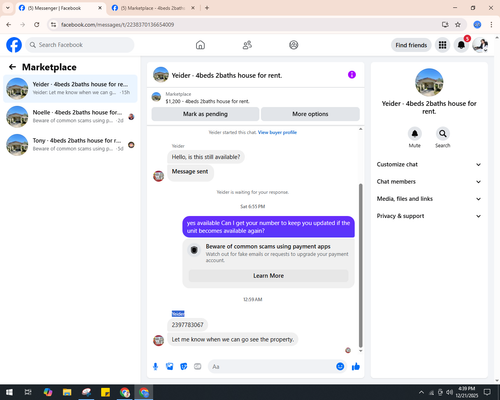The height and width of the screenshot is (400, 500).
Task: Toggle the conversation information purple icon
Action: click(352, 75)
